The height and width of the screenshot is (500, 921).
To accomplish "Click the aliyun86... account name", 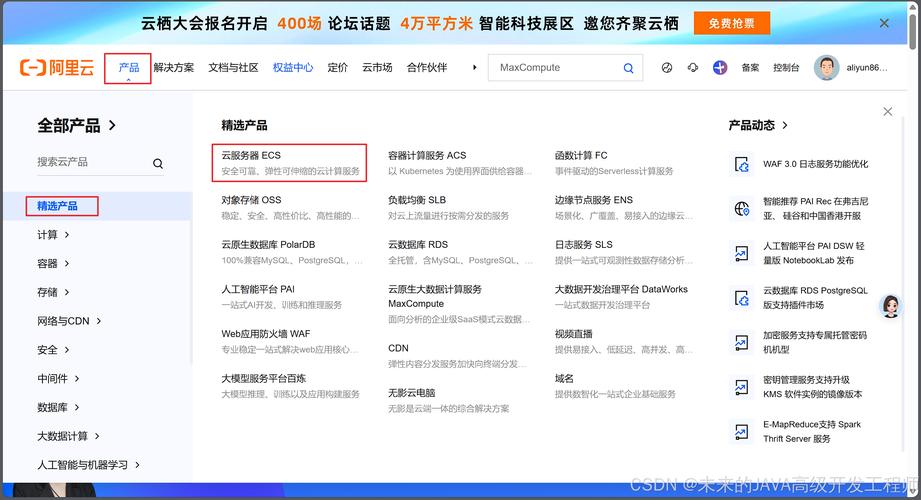I will point(867,68).
